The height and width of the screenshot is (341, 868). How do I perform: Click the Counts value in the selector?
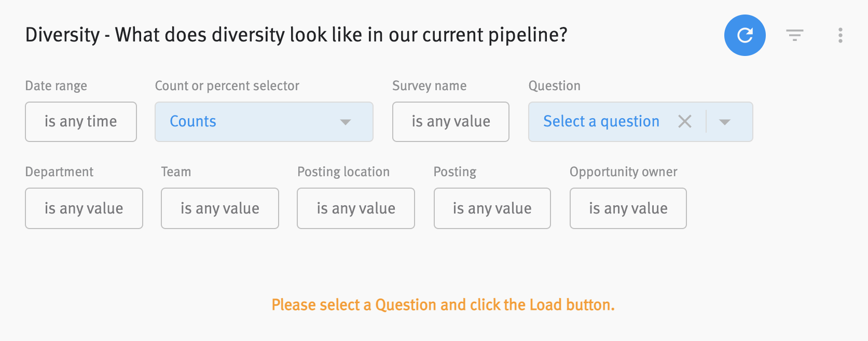pyautogui.click(x=193, y=122)
